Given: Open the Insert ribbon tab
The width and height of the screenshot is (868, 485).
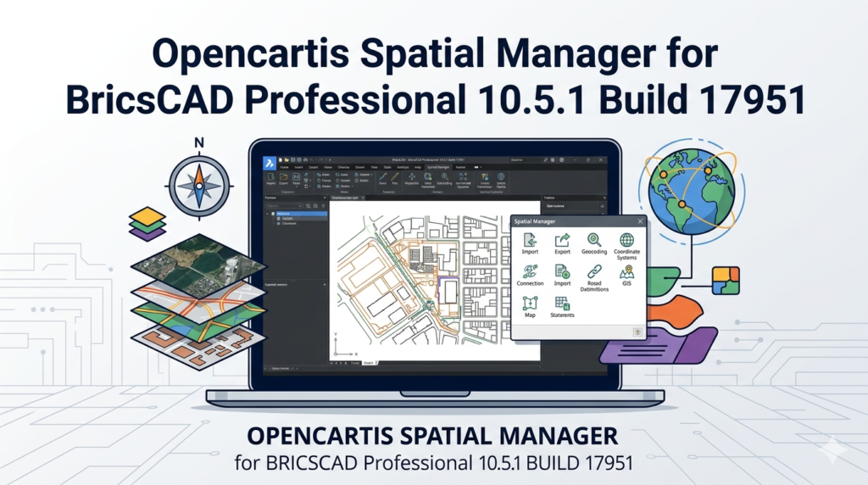Looking at the screenshot, I should 298,167.
